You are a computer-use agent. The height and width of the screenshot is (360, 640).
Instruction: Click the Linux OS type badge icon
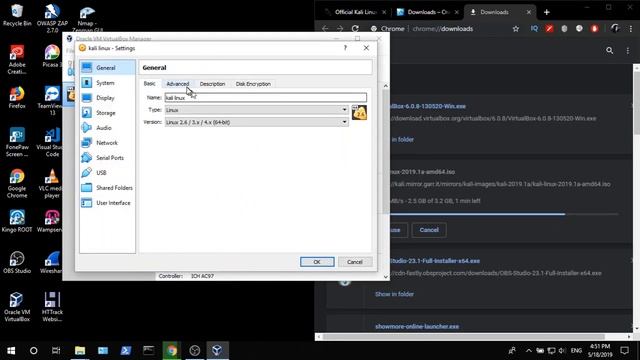click(x=359, y=113)
